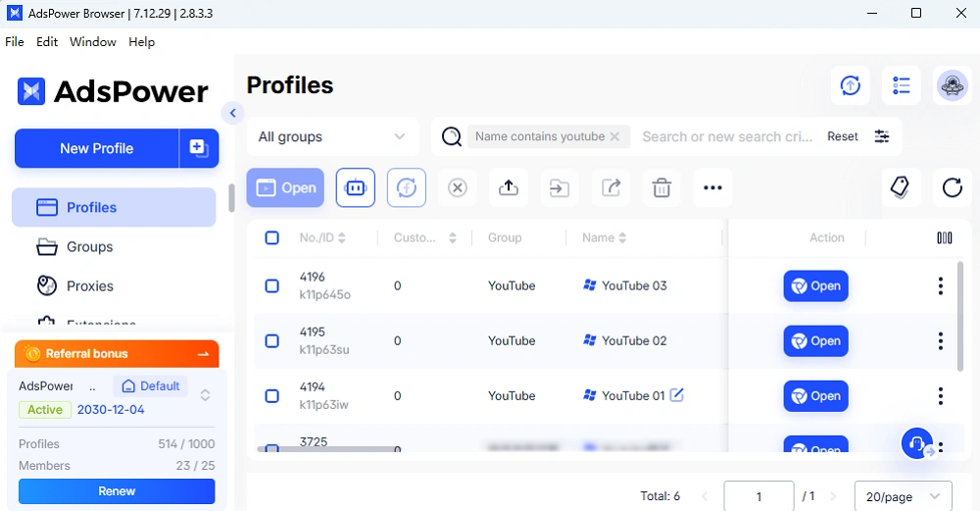Click the page number input box

tap(759, 496)
